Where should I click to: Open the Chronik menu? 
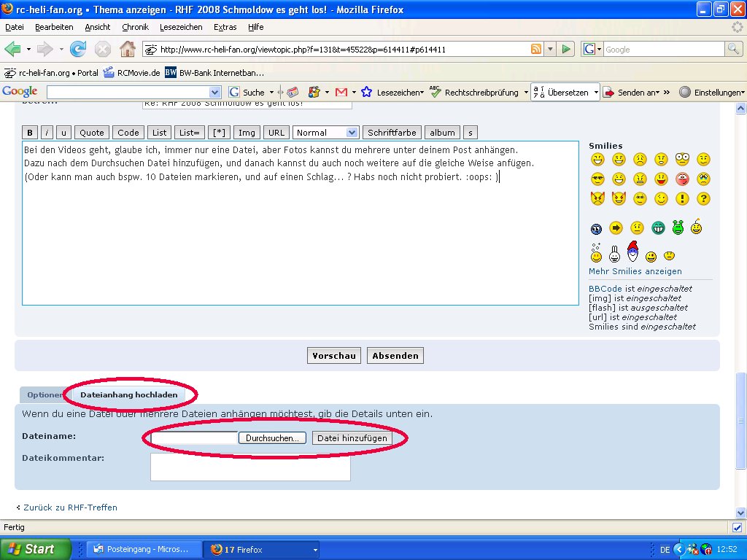(x=135, y=27)
